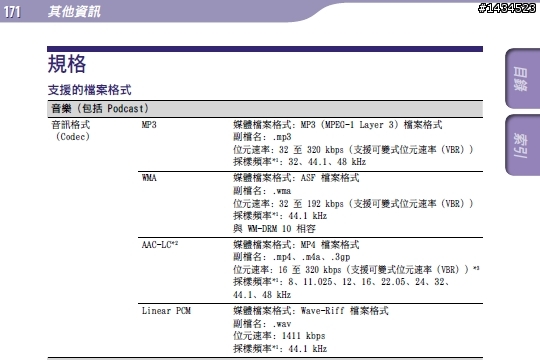The height and width of the screenshot is (360, 540).
Task: Click the 32 至 320 kbps bitrate line
Action: (x=353, y=150)
